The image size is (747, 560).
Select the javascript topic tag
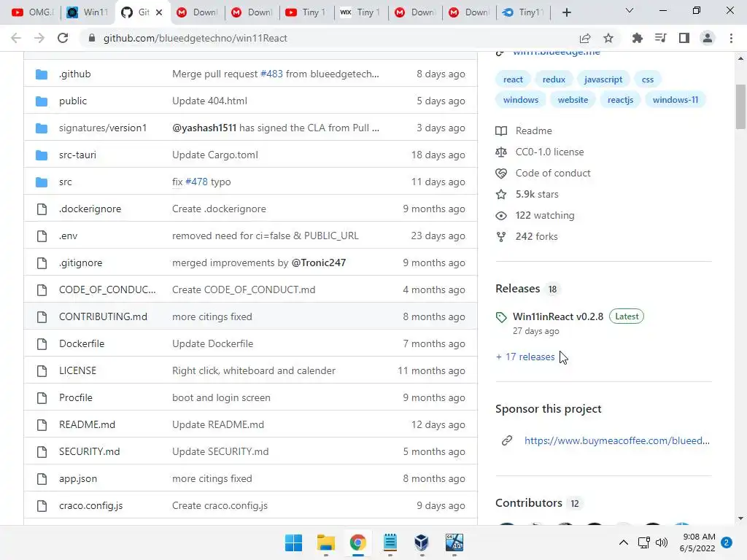603,79
